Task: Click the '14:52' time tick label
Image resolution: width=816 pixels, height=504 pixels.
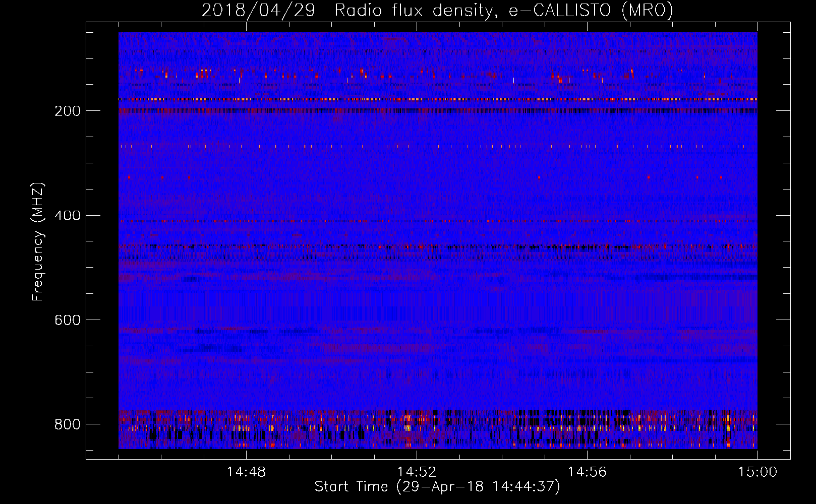Action: [417, 472]
